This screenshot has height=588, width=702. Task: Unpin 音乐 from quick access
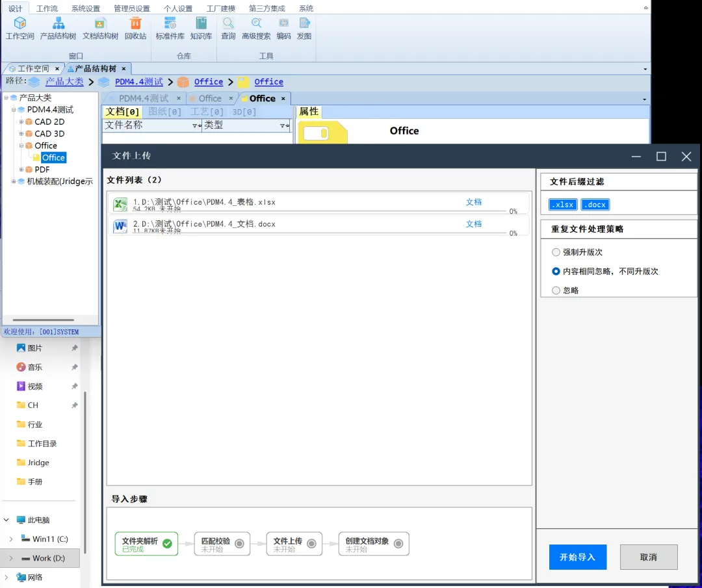tap(74, 367)
